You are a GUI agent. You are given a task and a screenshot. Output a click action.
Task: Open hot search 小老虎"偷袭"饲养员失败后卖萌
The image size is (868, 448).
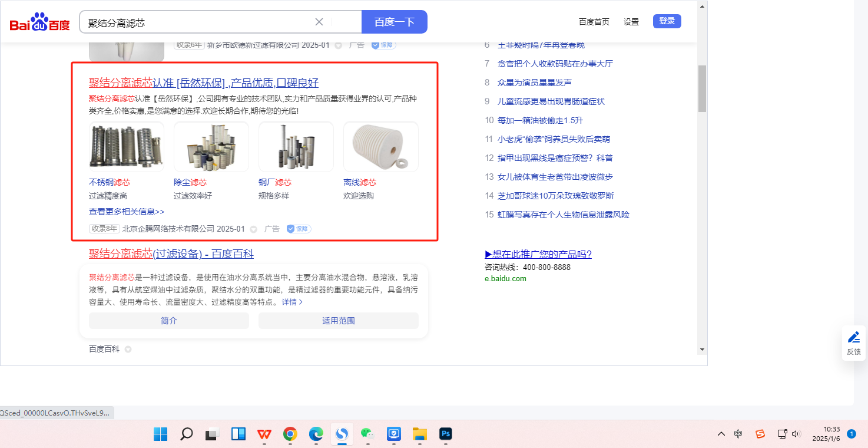pos(554,139)
